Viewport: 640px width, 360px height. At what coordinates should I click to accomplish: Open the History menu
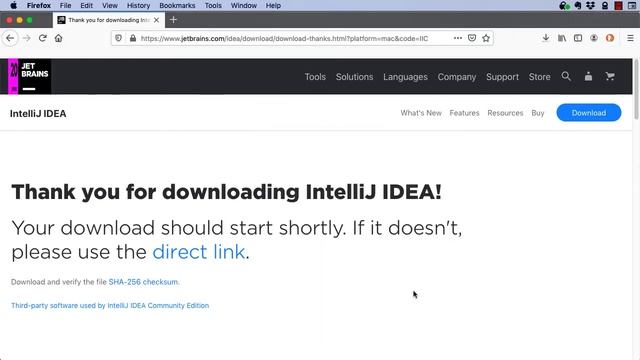coord(138,5)
